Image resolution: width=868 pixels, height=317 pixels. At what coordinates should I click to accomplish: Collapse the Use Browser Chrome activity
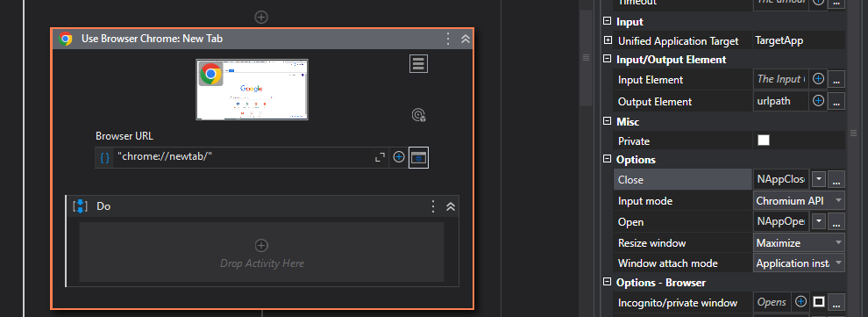(465, 39)
